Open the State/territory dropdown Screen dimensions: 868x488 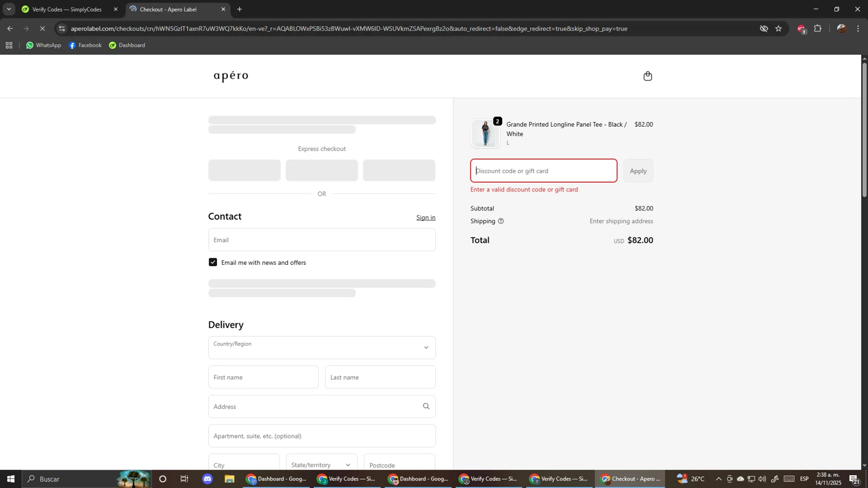tap(322, 464)
